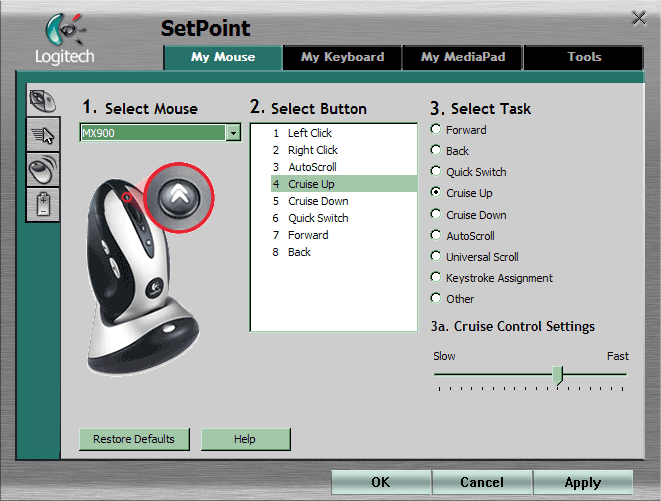This screenshot has width=661, height=501.
Task: Switch to the Tools tab
Action: [x=584, y=57]
